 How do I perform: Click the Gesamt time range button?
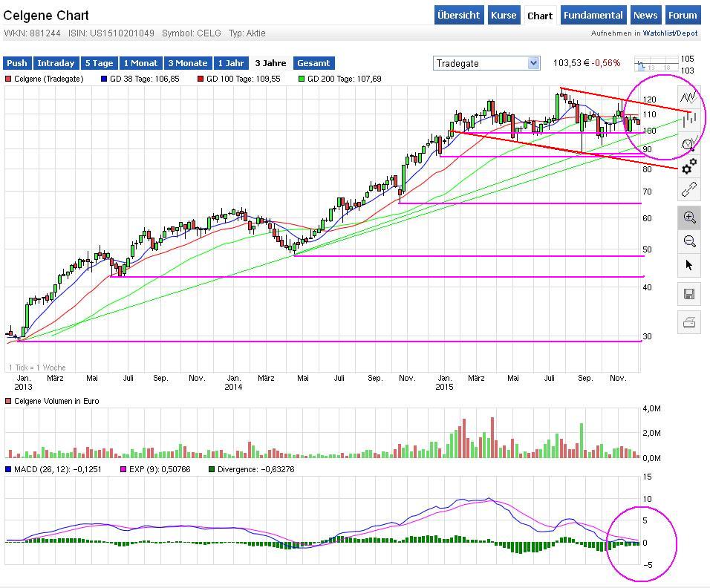pyautogui.click(x=313, y=63)
